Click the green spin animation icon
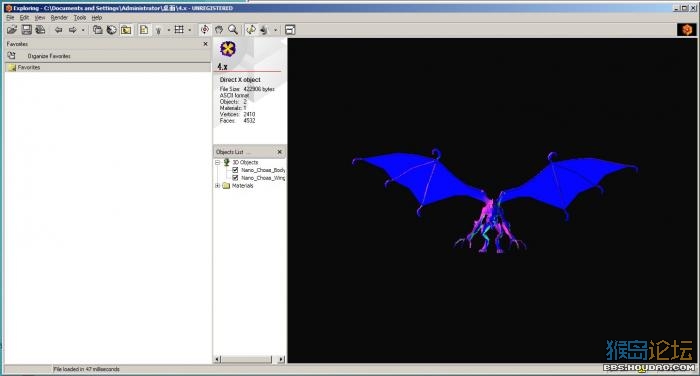The width and height of the screenshot is (700, 376). (251, 30)
